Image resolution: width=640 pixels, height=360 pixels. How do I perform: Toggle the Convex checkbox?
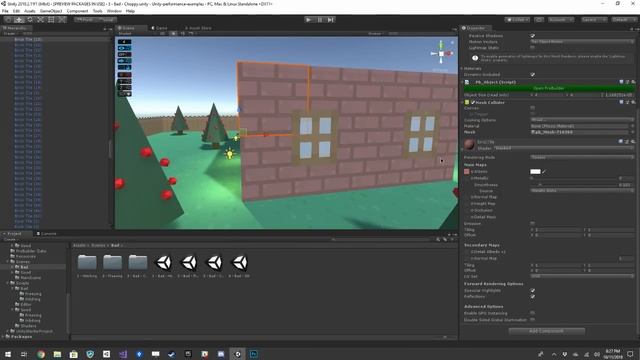[533, 108]
